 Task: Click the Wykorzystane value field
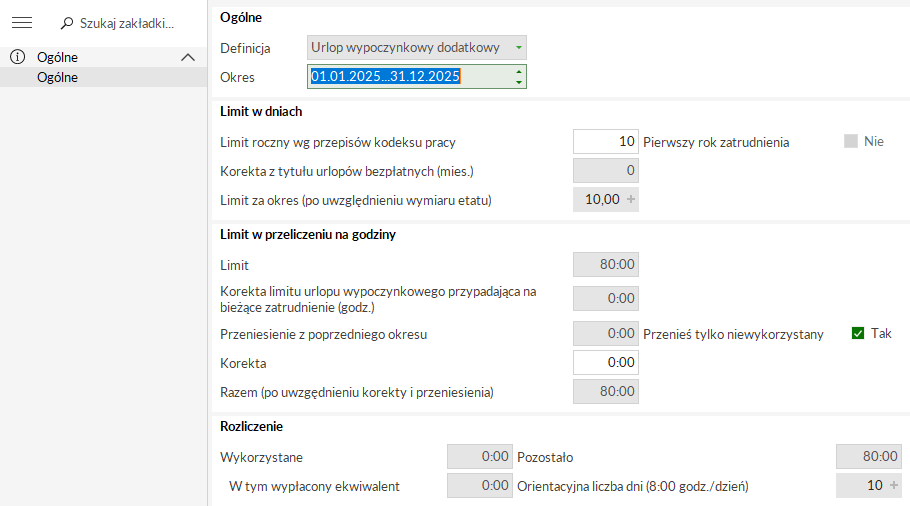tap(479, 457)
